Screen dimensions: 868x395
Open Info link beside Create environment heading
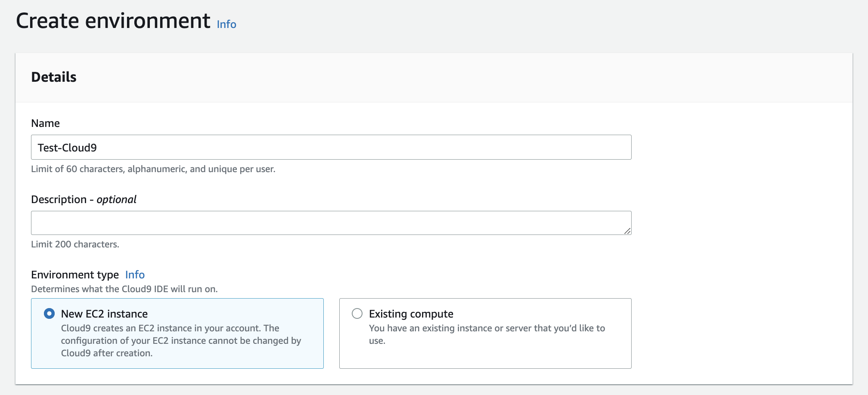pyautogui.click(x=226, y=24)
